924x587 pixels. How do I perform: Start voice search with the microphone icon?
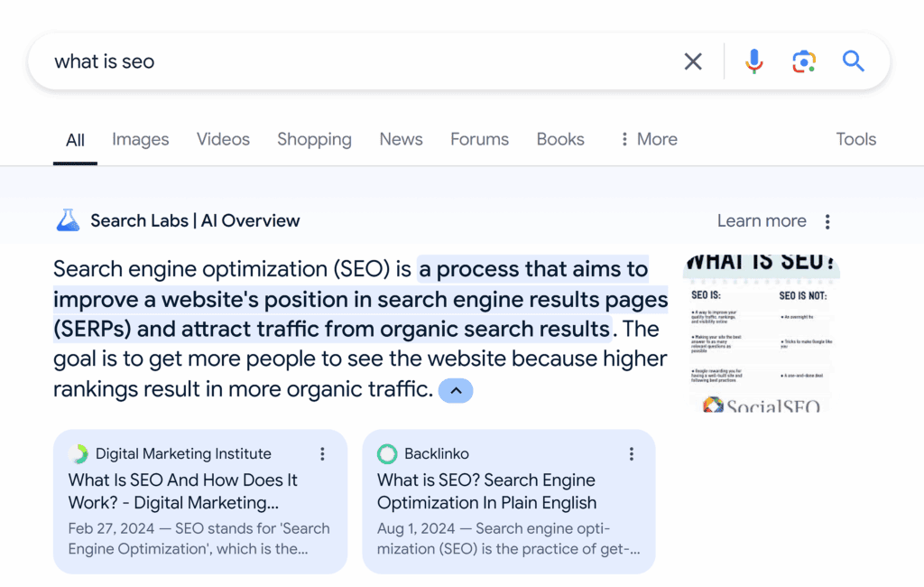coord(753,61)
